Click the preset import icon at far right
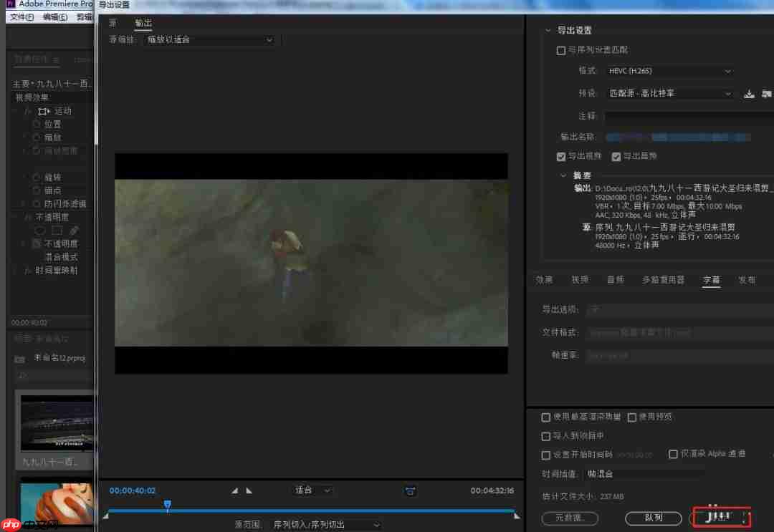The image size is (774, 532). coord(765,93)
